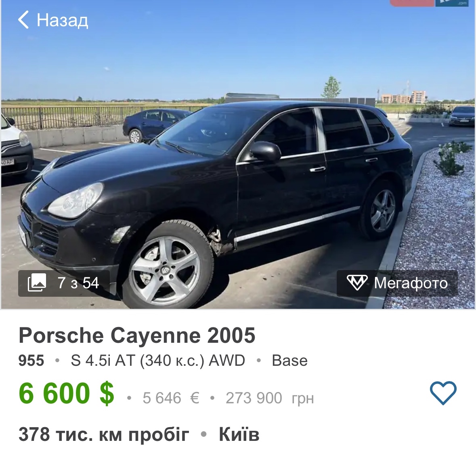Open Мегафото full-size photos

coord(397,283)
